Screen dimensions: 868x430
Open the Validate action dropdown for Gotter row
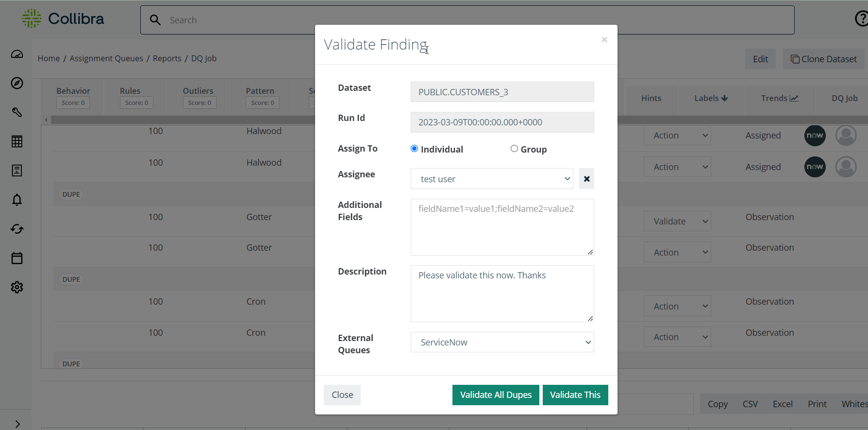pos(677,222)
